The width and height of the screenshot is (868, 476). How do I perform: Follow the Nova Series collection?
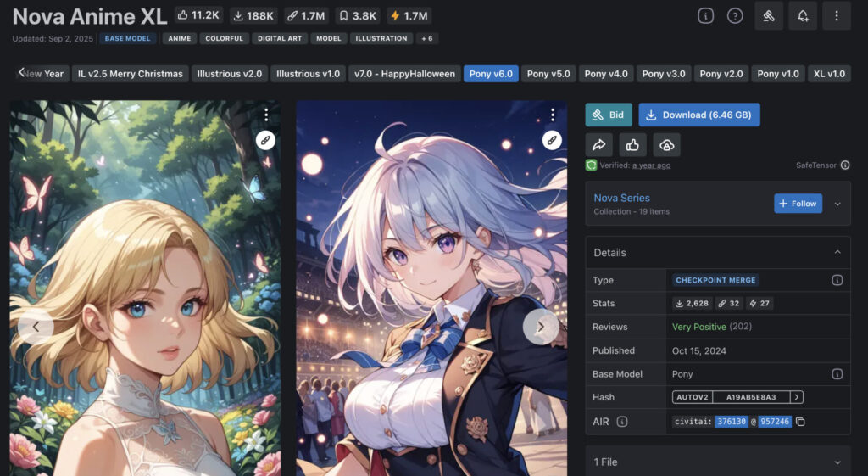point(798,204)
